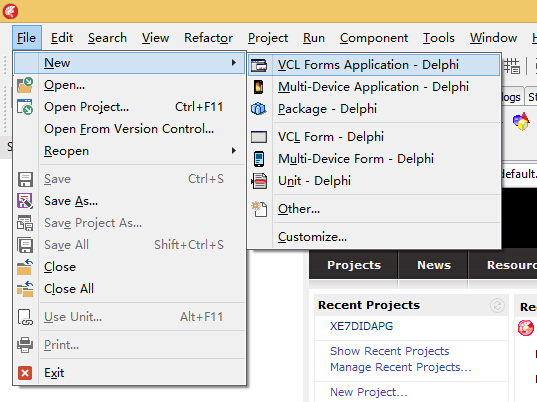Click the Close file icon

(x=25, y=267)
